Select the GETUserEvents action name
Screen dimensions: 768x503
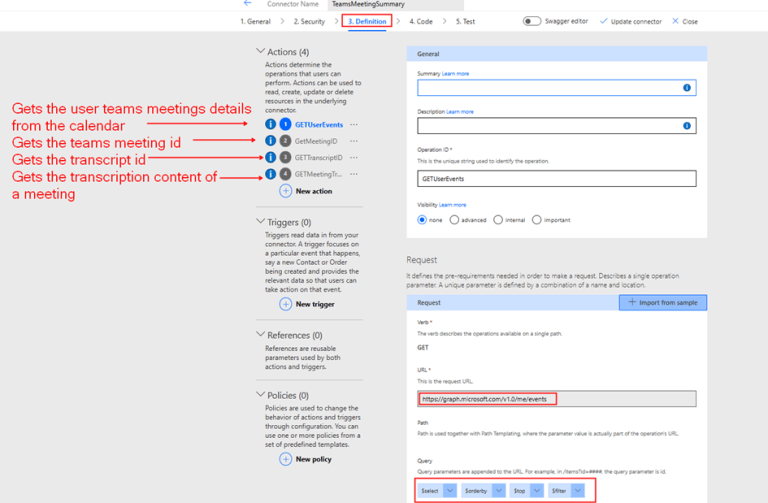click(319, 124)
